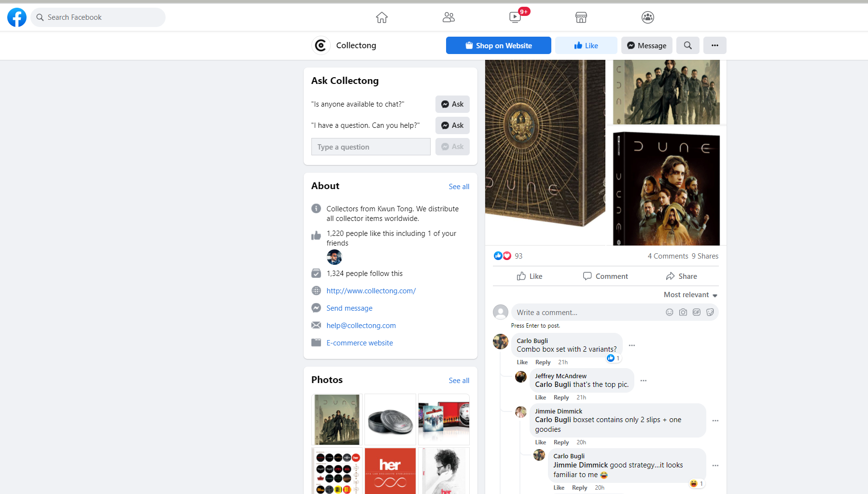Viewport: 868px width, 494px height.
Task: Click the Collectong page logo avatar
Action: pos(321,45)
